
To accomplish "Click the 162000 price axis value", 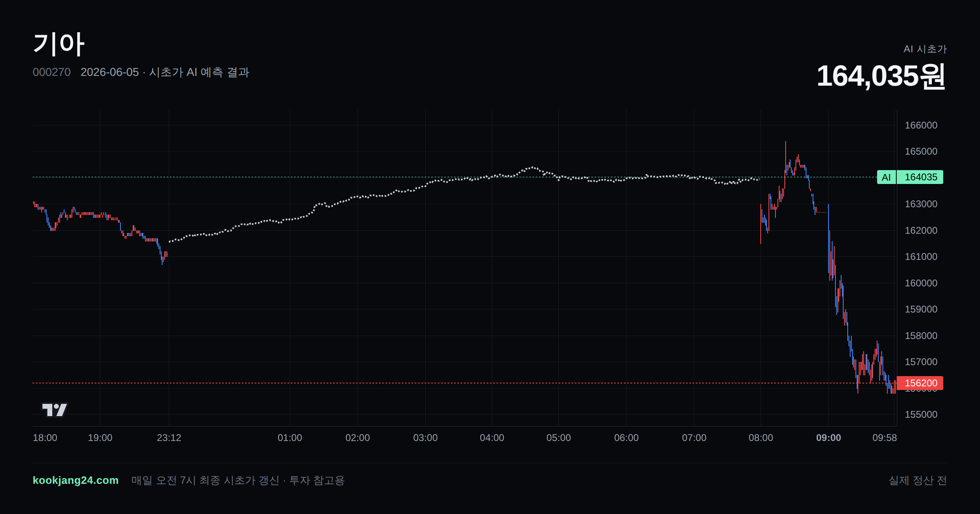I will click(921, 230).
